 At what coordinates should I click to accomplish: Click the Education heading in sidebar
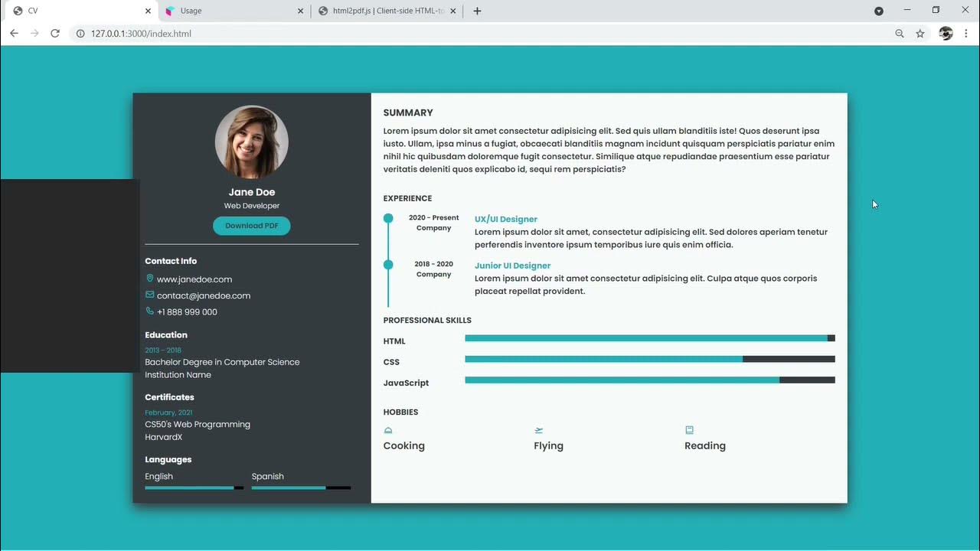[x=166, y=334]
